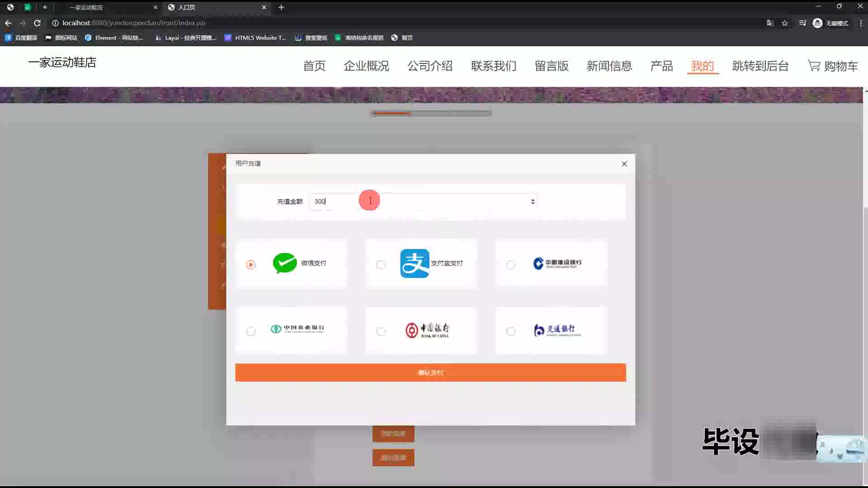Click the amount field spinner arrows
Viewport: 868px width, 488px height.
pos(533,202)
